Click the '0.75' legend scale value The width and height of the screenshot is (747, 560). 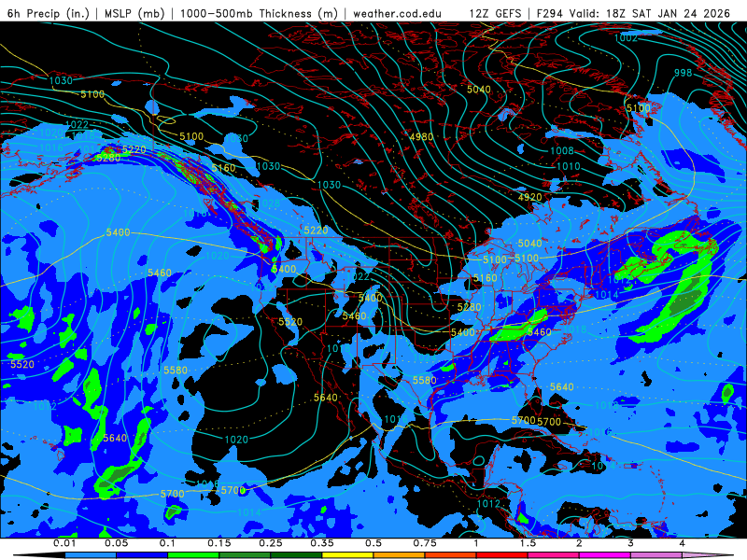tap(425, 543)
